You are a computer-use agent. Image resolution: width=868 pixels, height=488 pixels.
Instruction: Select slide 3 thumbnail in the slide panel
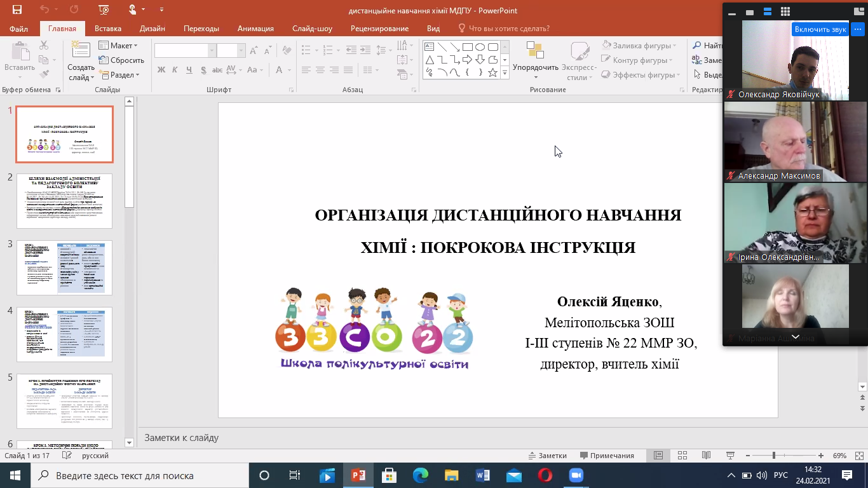tap(64, 268)
